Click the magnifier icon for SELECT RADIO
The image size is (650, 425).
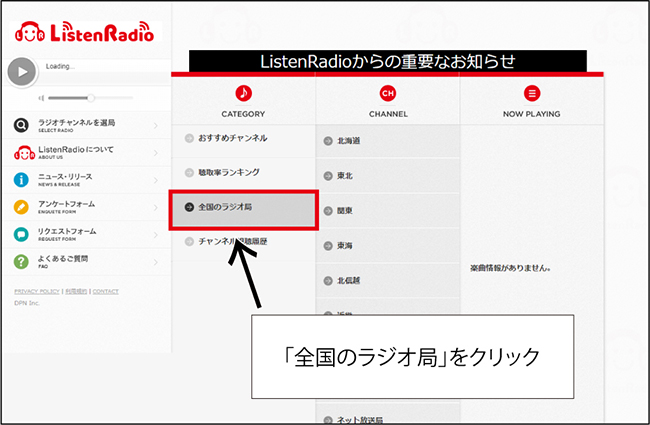point(21,125)
